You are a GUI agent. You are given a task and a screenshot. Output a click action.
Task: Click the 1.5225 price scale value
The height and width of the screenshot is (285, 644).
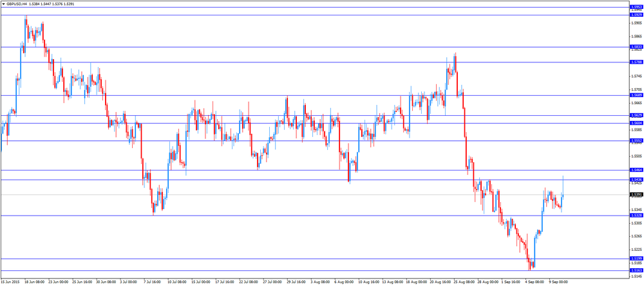coord(638,250)
